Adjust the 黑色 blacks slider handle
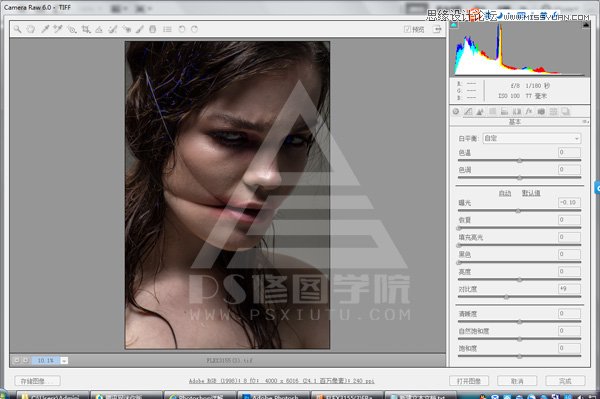The image size is (600, 399). [459, 262]
